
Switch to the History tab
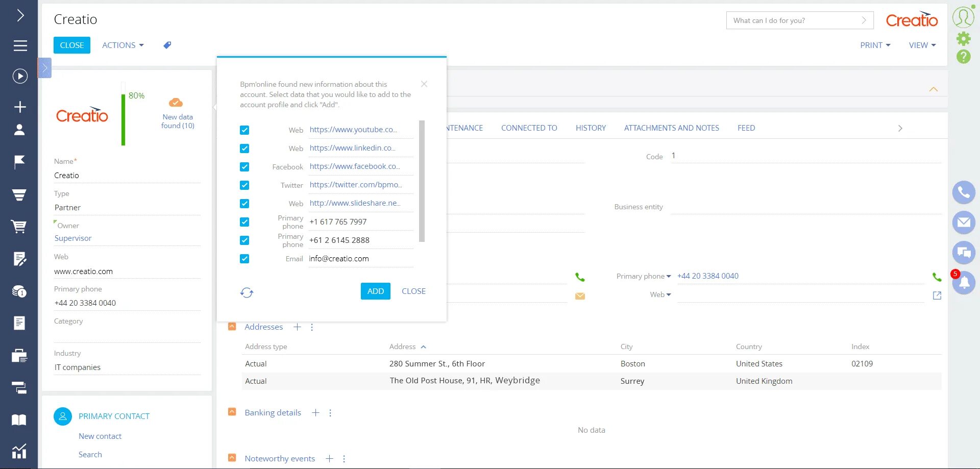(x=591, y=128)
